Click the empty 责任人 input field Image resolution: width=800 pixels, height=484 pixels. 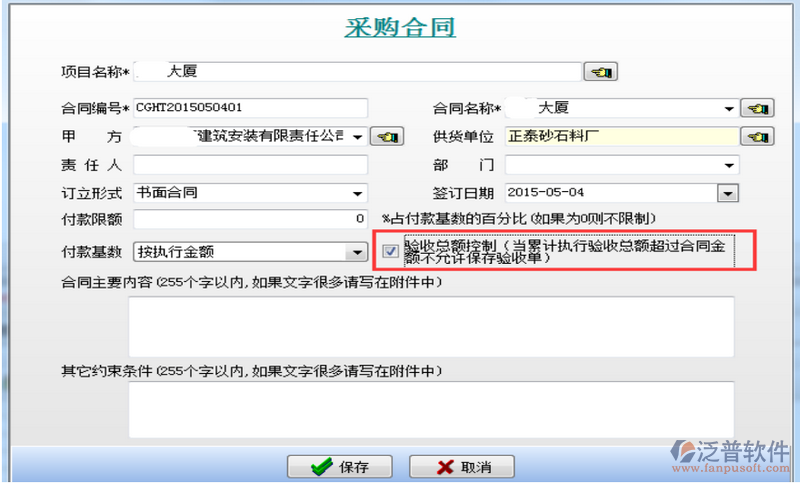pos(251,165)
